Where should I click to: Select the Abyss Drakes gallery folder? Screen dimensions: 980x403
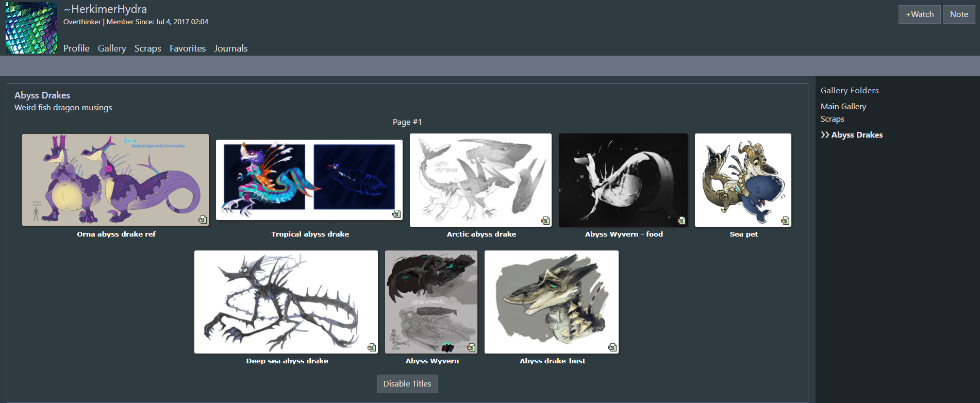tap(857, 135)
